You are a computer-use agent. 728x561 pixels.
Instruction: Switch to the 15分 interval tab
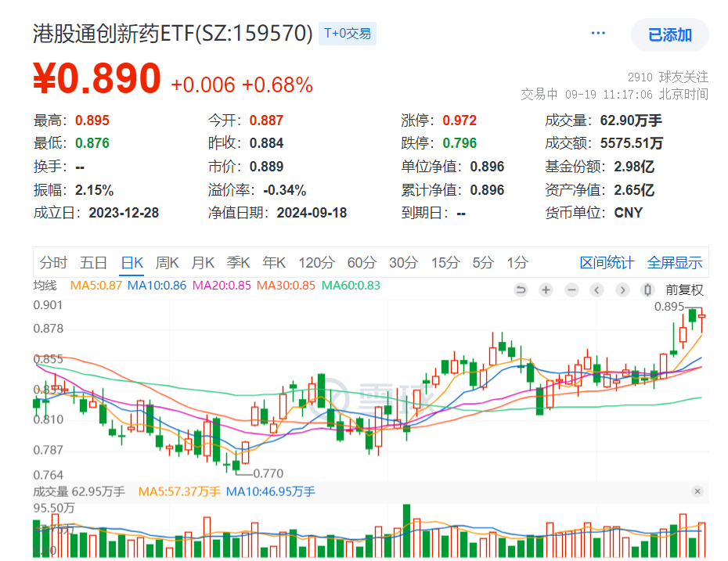[445, 263]
